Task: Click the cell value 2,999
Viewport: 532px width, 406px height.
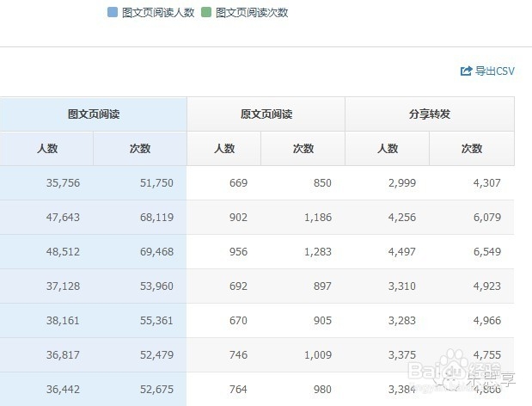Action: click(x=402, y=183)
